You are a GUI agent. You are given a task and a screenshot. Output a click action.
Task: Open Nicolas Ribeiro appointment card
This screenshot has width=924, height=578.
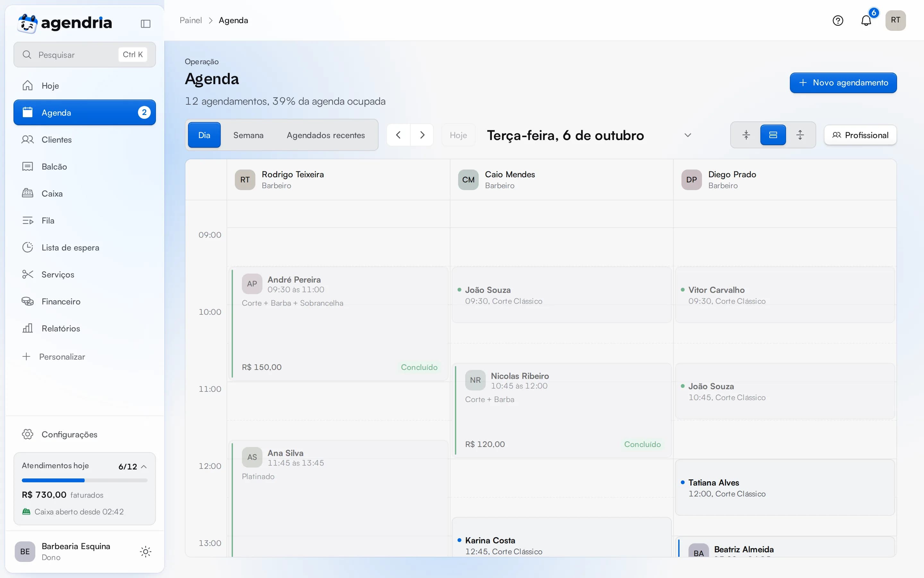pos(561,410)
